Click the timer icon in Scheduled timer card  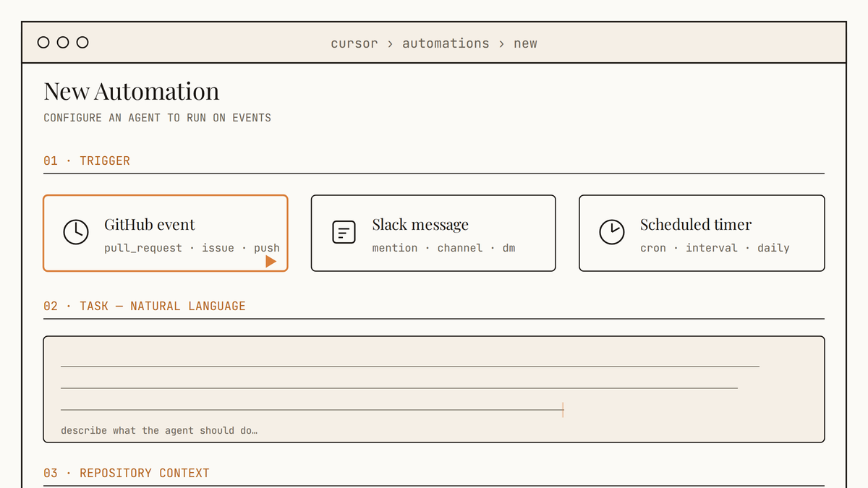click(612, 232)
